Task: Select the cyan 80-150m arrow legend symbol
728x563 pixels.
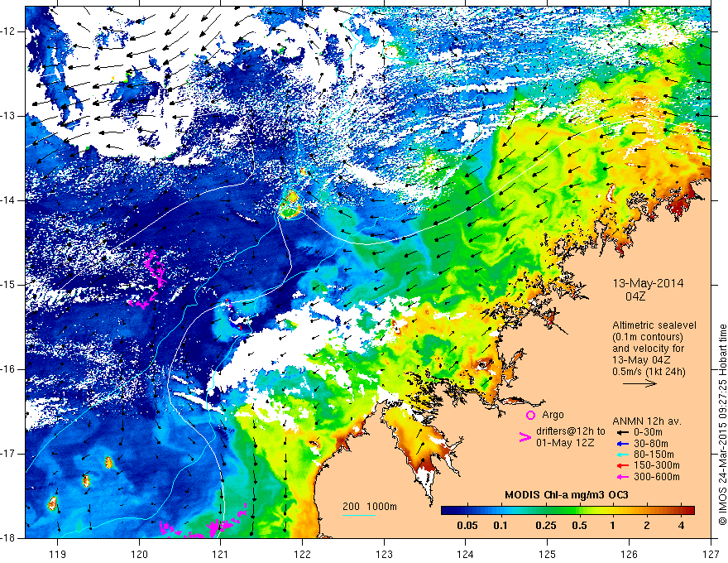Action: pyautogui.click(x=621, y=455)
